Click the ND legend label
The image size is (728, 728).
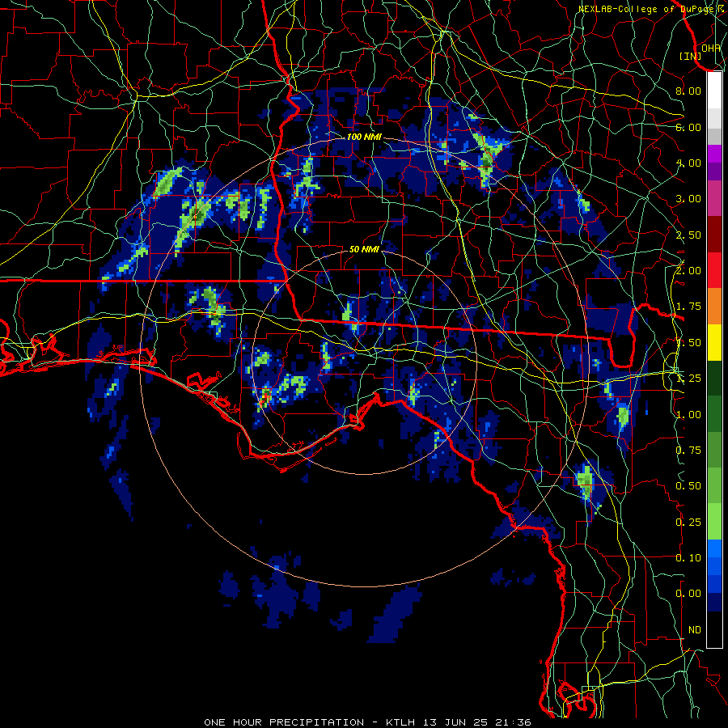coord(695,630)
